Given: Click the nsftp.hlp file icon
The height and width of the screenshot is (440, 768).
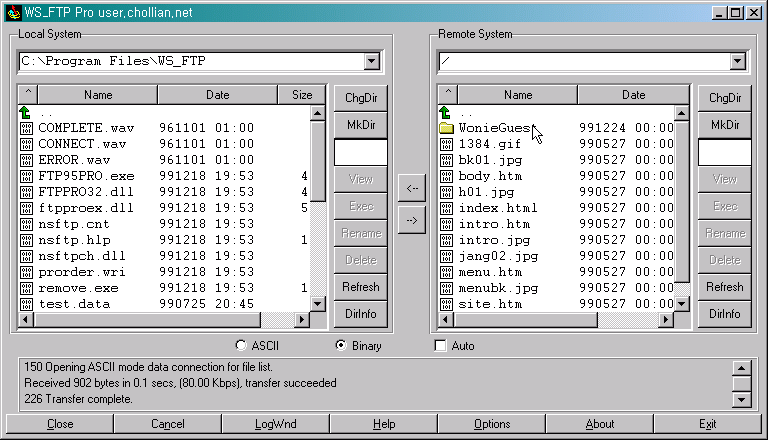Looking at the screenshot, I should [x=26, y=241].
